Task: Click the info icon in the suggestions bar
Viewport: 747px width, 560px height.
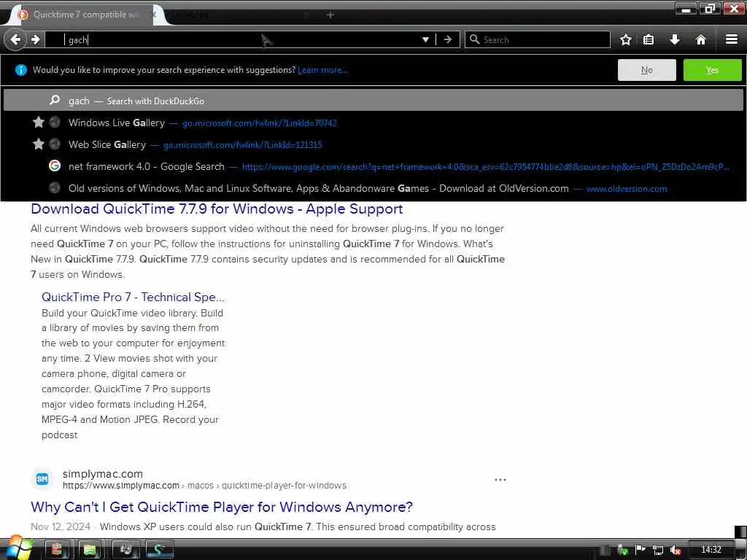Action: pyautogui.click(x=21, y=70)
